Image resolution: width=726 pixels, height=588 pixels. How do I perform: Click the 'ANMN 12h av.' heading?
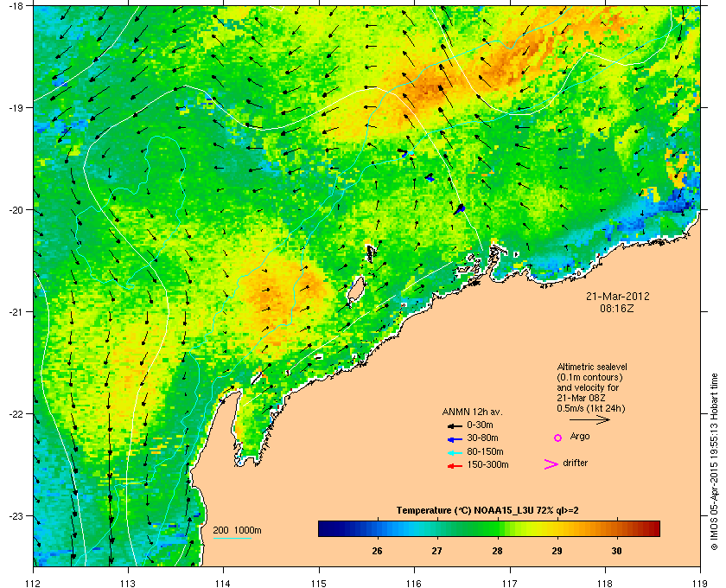(472, 412)
